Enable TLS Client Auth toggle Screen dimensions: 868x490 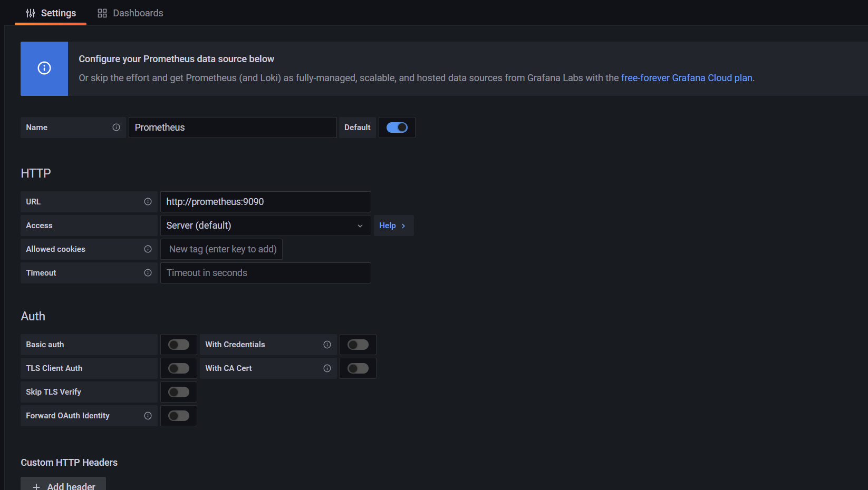(x=179, y=368)
